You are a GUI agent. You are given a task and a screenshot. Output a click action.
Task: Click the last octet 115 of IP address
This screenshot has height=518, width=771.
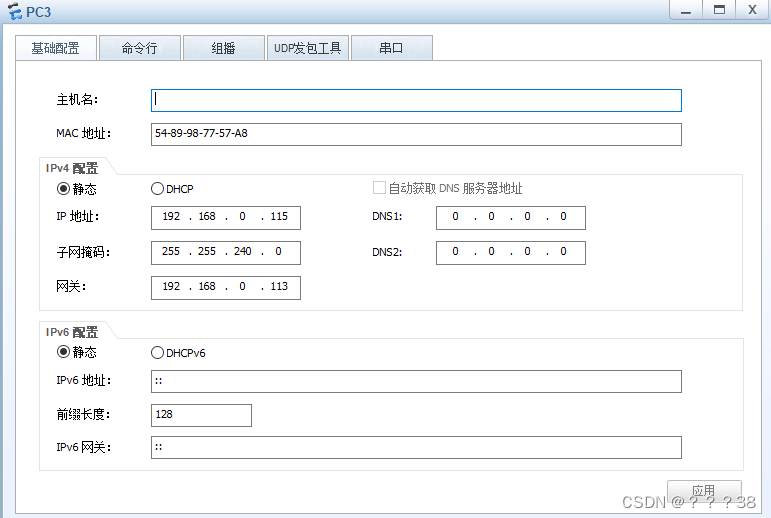(x=279, y=216)
